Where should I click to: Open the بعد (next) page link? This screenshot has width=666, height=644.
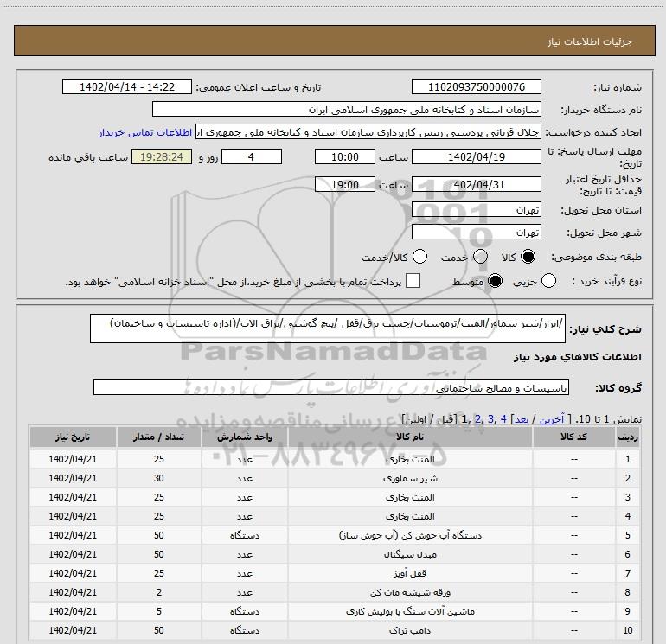click(x=522, y=419)
